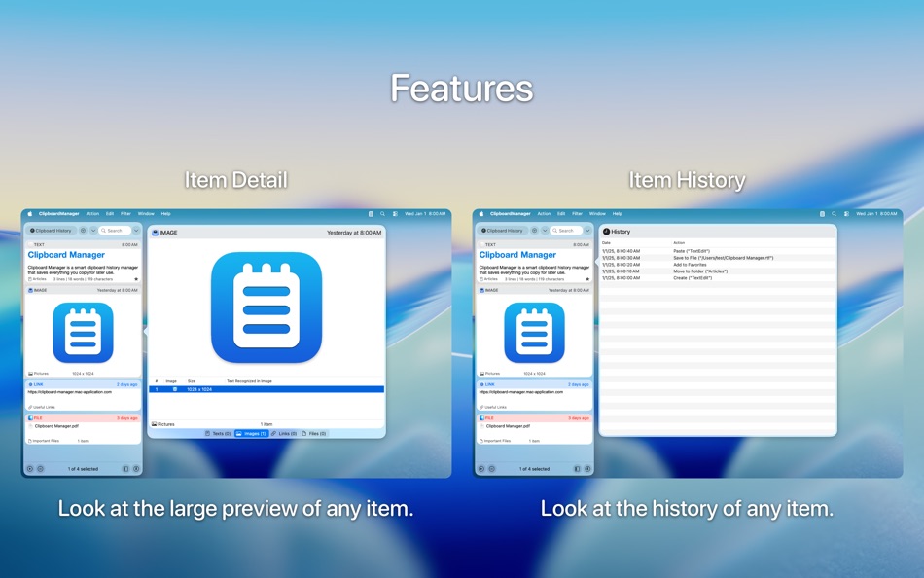Check the selection box on the TEXT item
Image resolution: width=924 pixels, height=578 pixels.
(30, 244)
